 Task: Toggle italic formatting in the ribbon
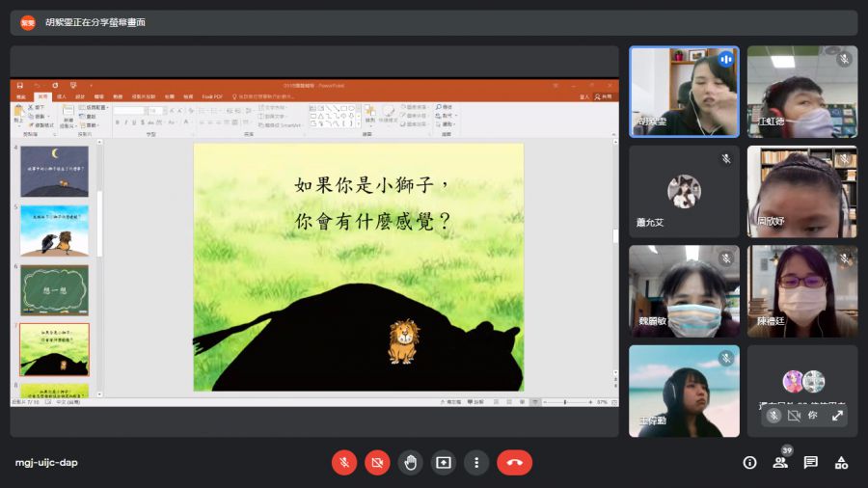pos(125,122)
